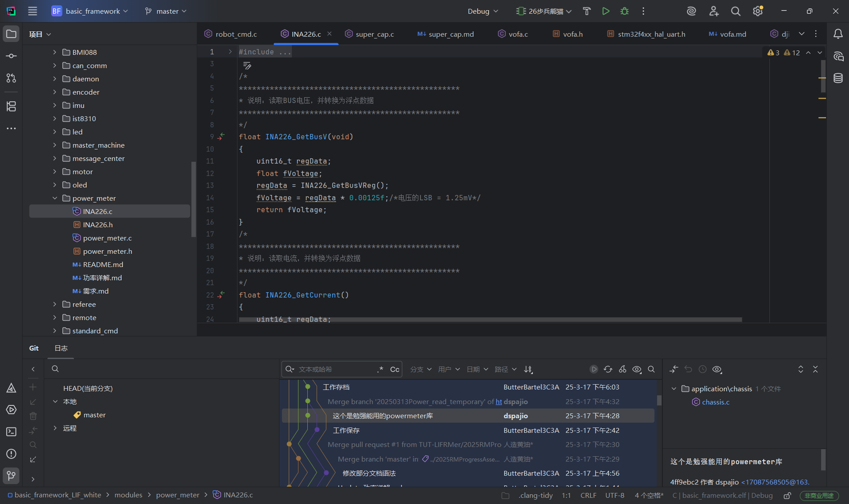Cherry-pick the selected commit
Viewport: 849px width, 504px height.
pos(623,369)
